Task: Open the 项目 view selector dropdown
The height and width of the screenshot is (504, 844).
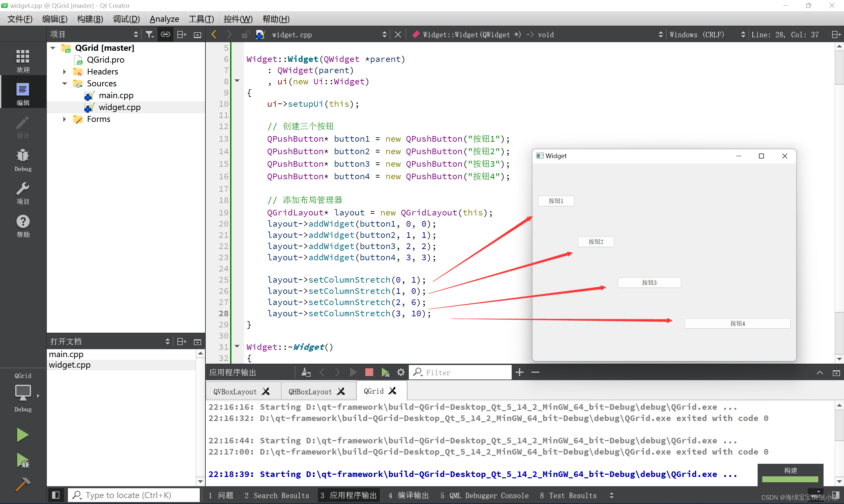Action: click(94, 34)
